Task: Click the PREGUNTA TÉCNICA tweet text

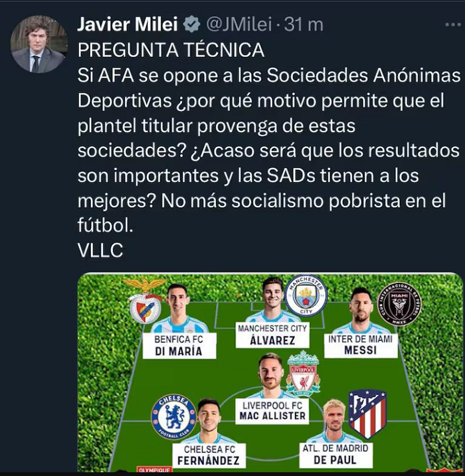Action: tap(171, 50)
